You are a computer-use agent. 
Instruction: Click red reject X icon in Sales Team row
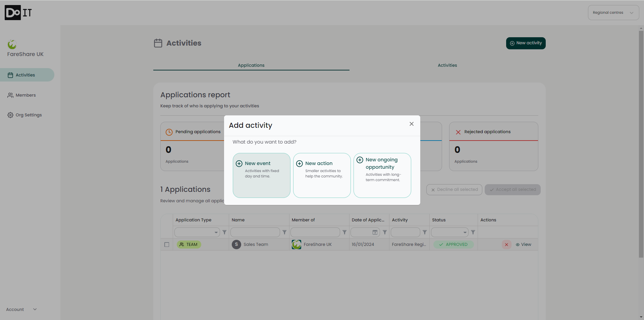click(506, 245)
